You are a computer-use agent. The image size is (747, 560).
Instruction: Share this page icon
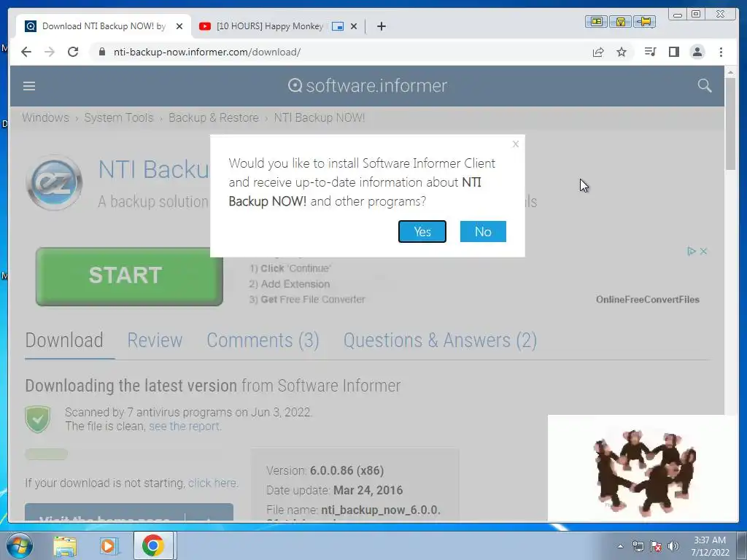coord(598,52)
